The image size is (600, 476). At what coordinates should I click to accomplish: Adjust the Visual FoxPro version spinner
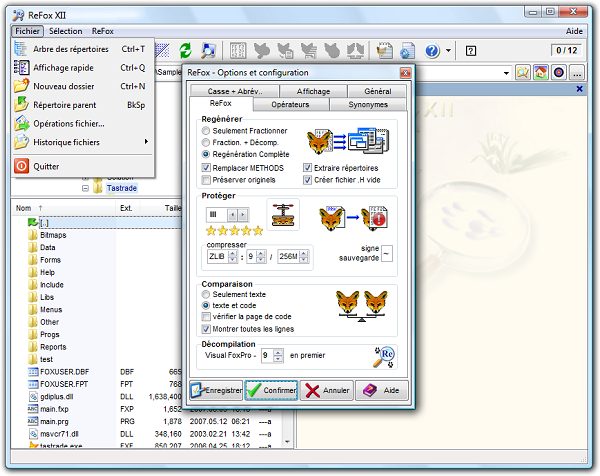click(278, 355)
